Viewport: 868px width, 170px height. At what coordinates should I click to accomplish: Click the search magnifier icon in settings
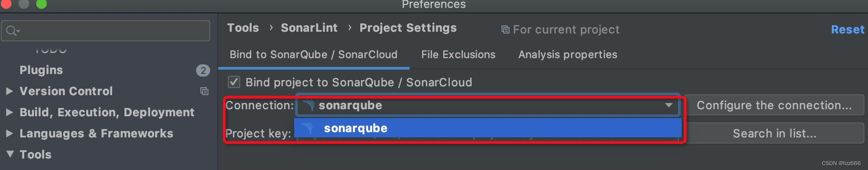coord(12,31)
